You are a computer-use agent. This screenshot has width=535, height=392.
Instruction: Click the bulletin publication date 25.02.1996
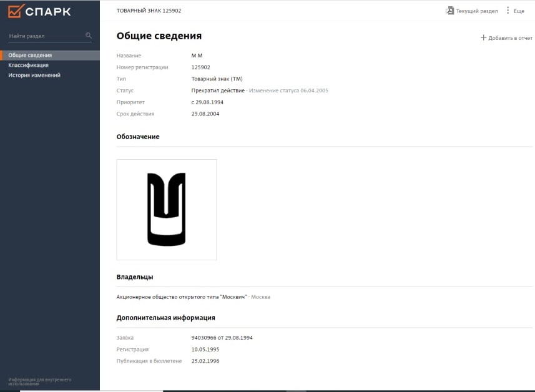point(205,361)
